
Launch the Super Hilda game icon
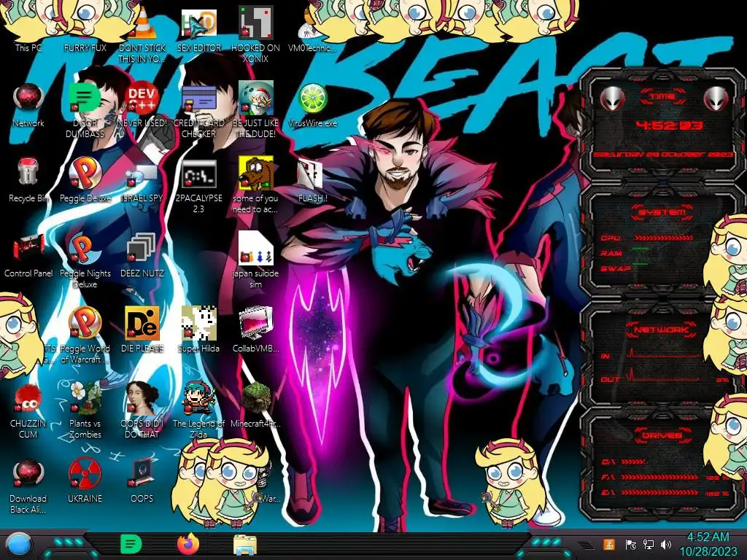[x=199, y=323]
